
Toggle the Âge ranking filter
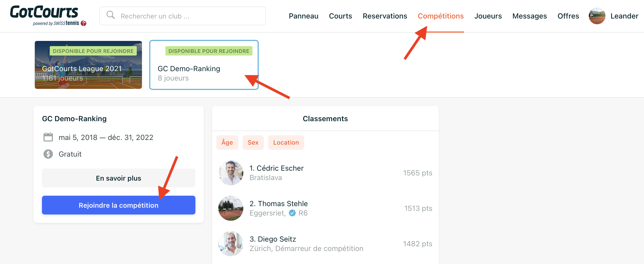227,143
